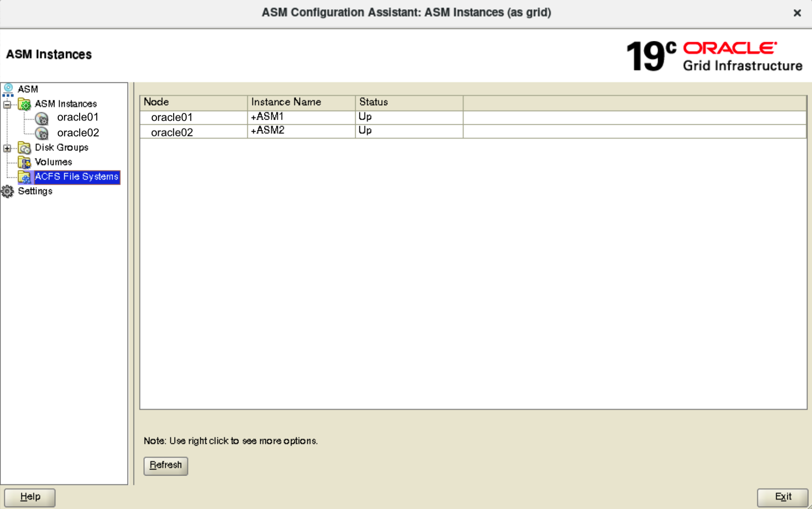812x509 pixels.
Task: Click the oracle01 instance icon in tree
Action: (x=42, y=118)
